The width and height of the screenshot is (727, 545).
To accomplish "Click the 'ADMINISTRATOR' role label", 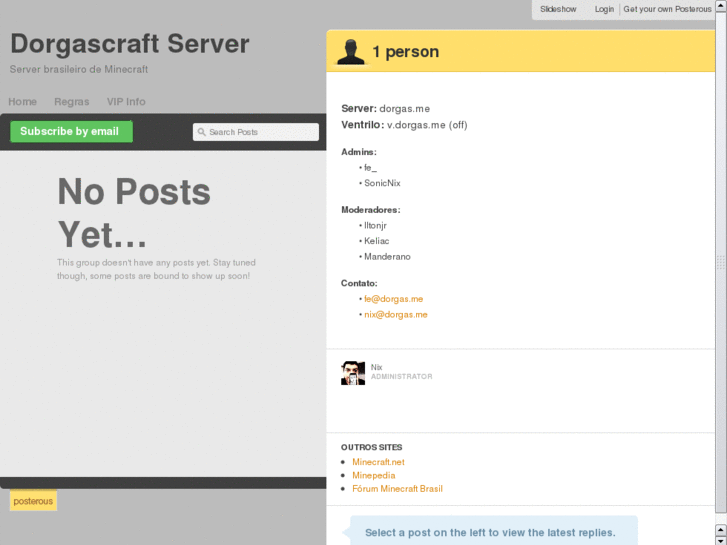I will pyautogui.click(x=402, y=377).
